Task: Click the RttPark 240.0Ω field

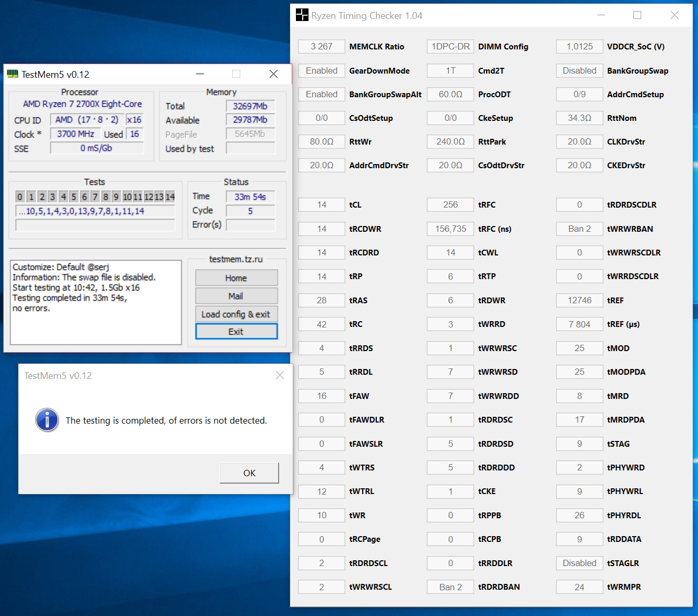Action: click(x=450, y=141)
